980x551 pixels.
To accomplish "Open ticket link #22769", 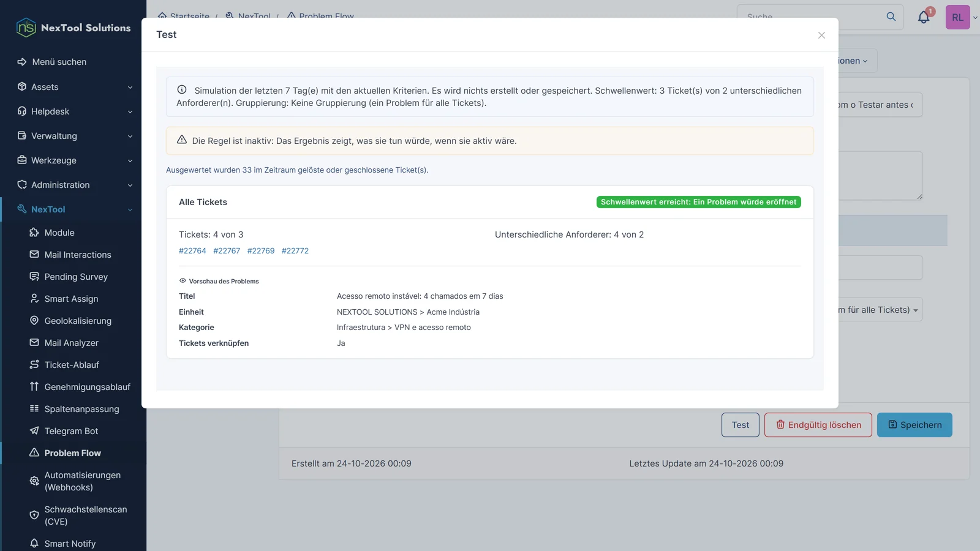I will click(261, 251).
